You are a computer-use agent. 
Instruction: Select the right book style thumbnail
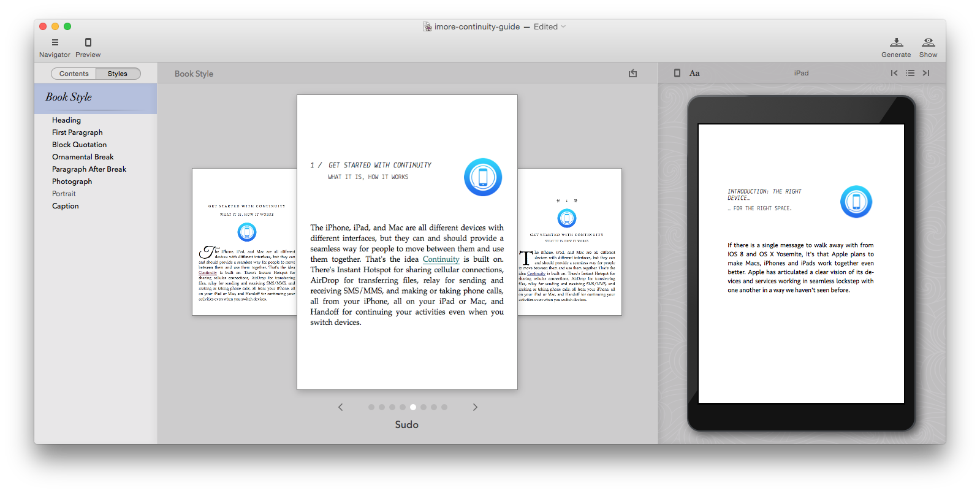coord(569,242)
